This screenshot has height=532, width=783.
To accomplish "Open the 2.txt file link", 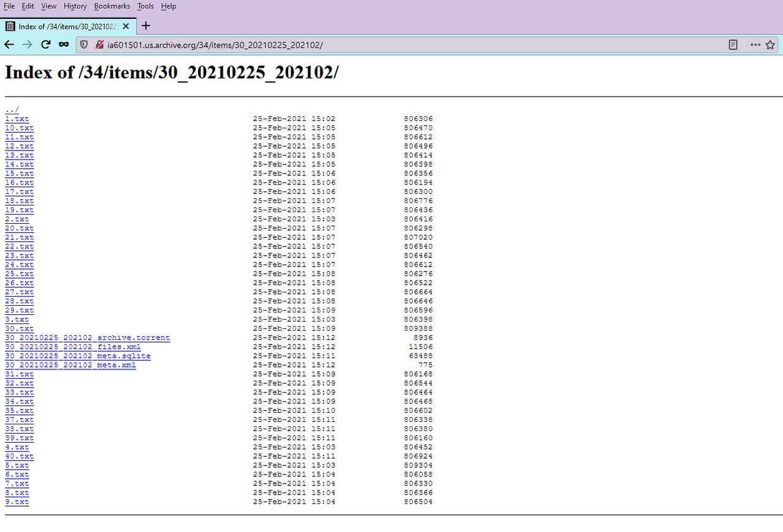I will (x=17, y=219).
